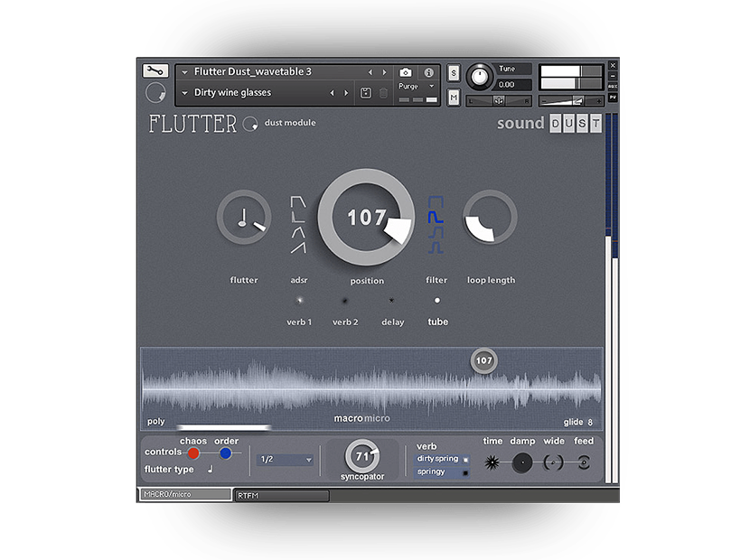Click the pan L-R slider

coord(499,101)
